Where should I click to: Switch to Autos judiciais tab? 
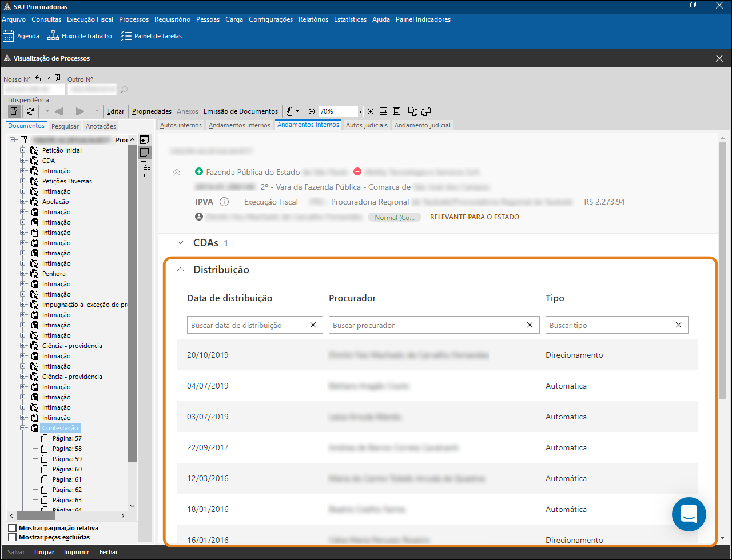[367, 125]
